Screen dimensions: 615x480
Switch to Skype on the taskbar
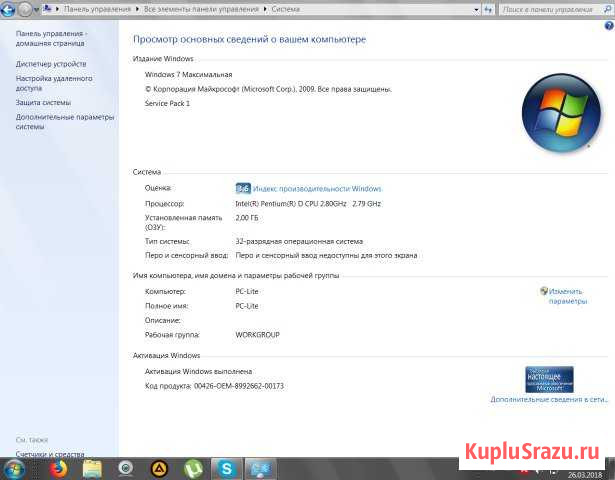point(227,469)
